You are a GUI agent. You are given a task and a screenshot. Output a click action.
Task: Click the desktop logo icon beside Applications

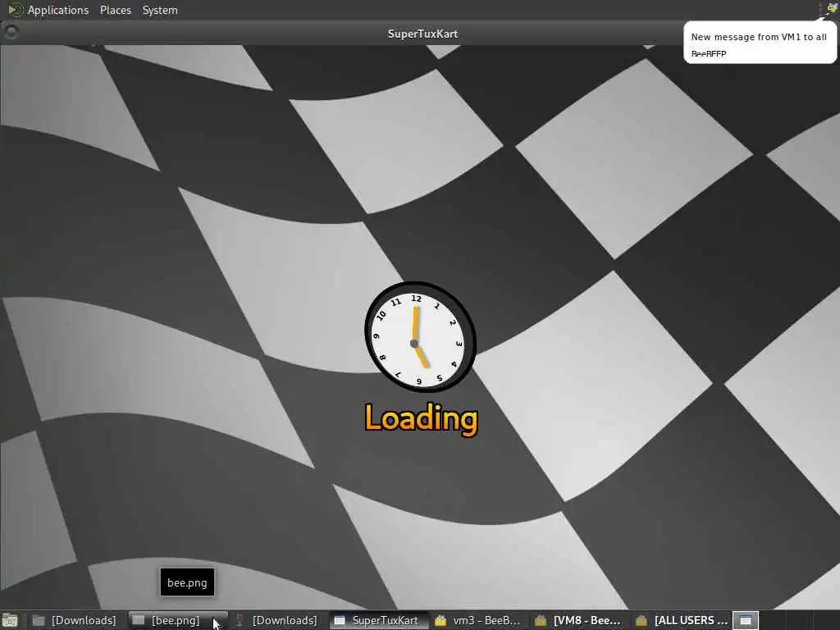(15, 10)
